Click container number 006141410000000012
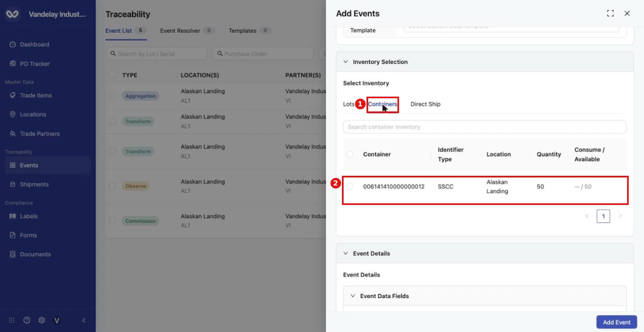Image resolution: width=644 pixels, height=332 pixels. point(394,187)
